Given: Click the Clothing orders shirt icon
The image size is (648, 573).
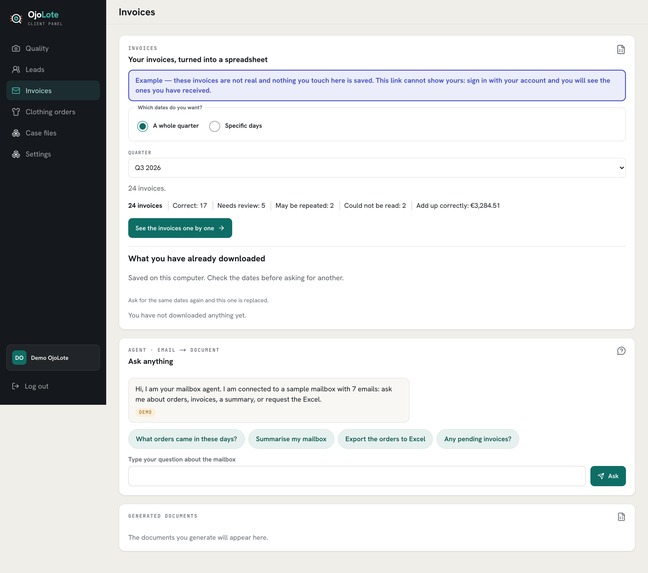Looking at the screenshot, I should coord(16,112).
